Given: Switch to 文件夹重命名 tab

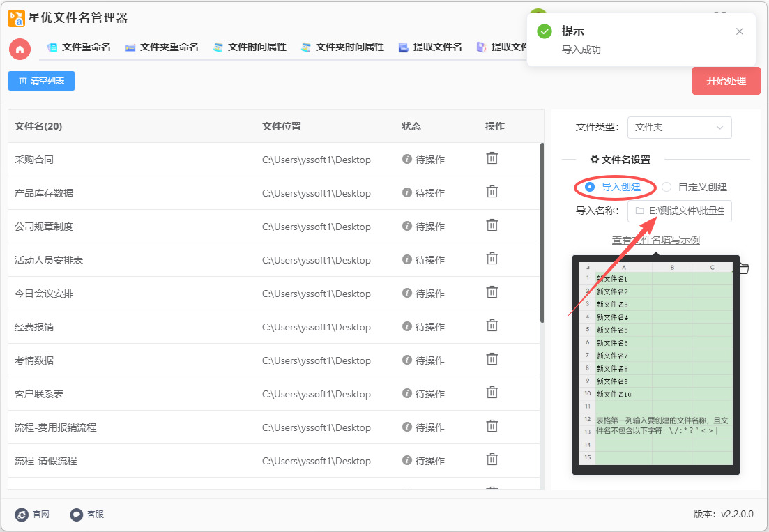Looking at the screenshot, I should (x=162, y=47).
